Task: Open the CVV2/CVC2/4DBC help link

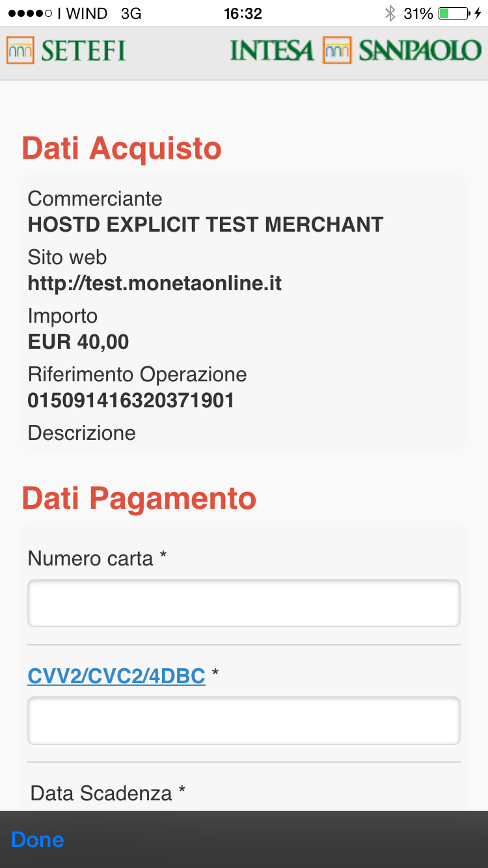Action: (x=116, y=676)
